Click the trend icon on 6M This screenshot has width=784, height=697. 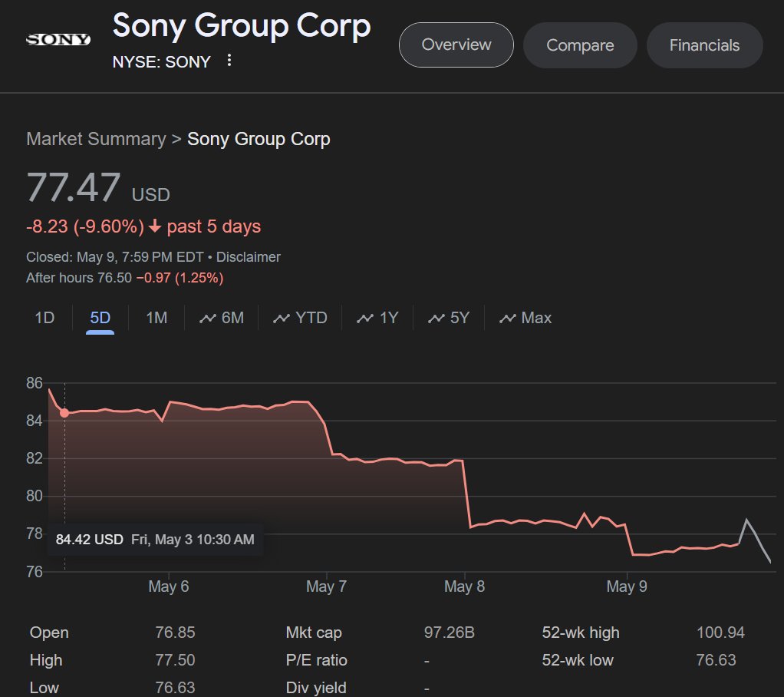pyautogui.click(x=207, y=319)
